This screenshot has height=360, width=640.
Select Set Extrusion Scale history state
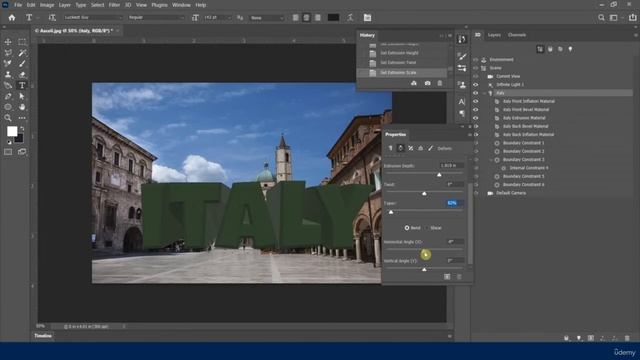[x=402, y=73]
